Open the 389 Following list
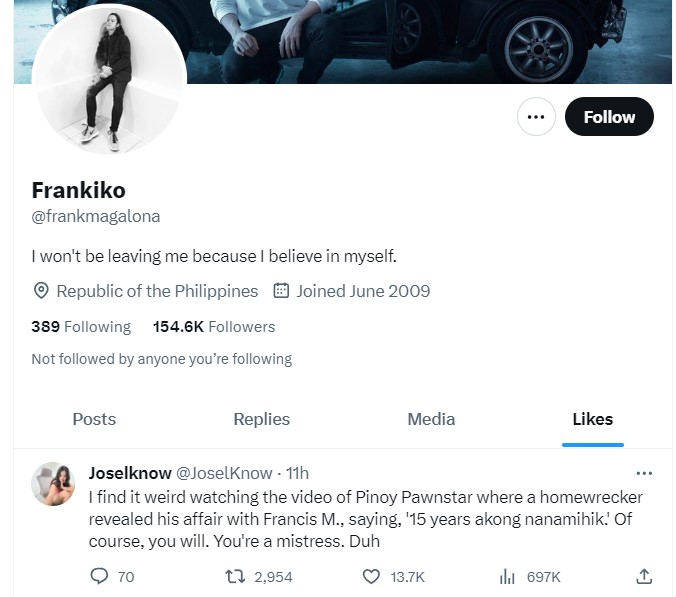Image resolution: width=676 pixels, height=597 pixels. [x=81, y=326]
